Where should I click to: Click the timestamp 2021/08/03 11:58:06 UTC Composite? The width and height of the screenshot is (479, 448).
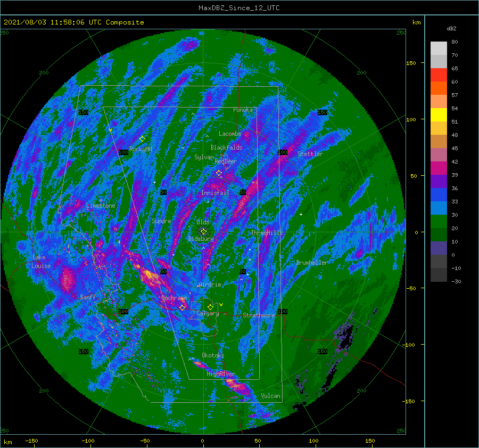73,22
